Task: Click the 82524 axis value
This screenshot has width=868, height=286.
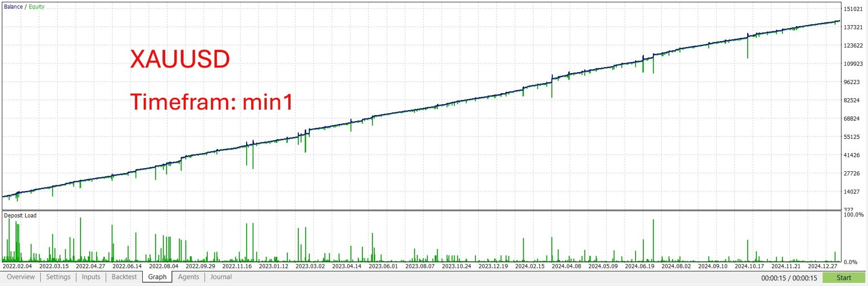Action: [x=852, y=101]
